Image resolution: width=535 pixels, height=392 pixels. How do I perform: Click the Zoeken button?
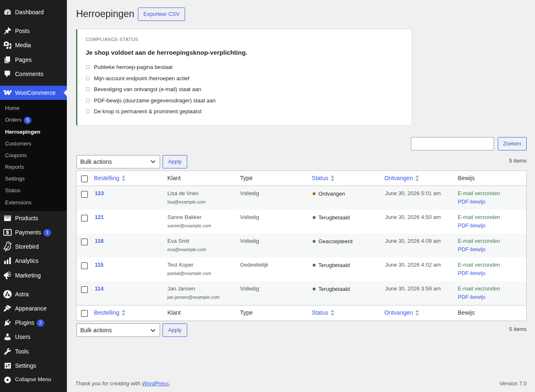[512, 144]
